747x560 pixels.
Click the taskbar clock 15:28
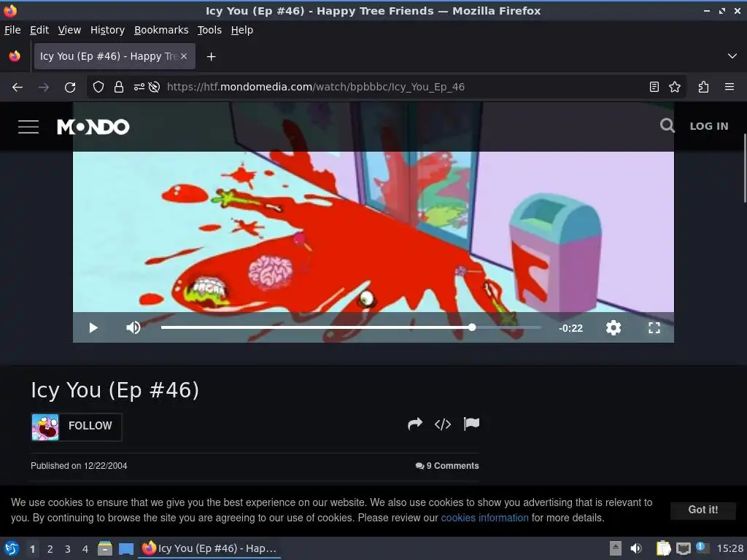[729, 548]
